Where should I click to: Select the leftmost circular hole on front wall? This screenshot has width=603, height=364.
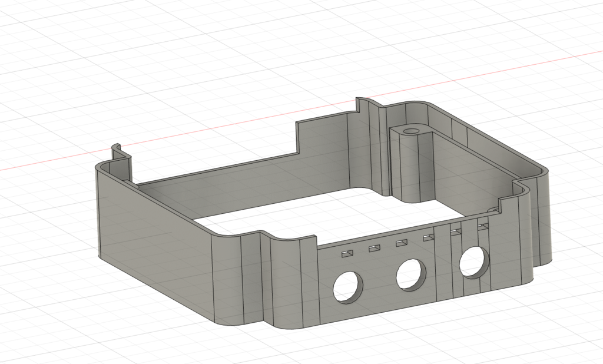(x=347, y=287)
